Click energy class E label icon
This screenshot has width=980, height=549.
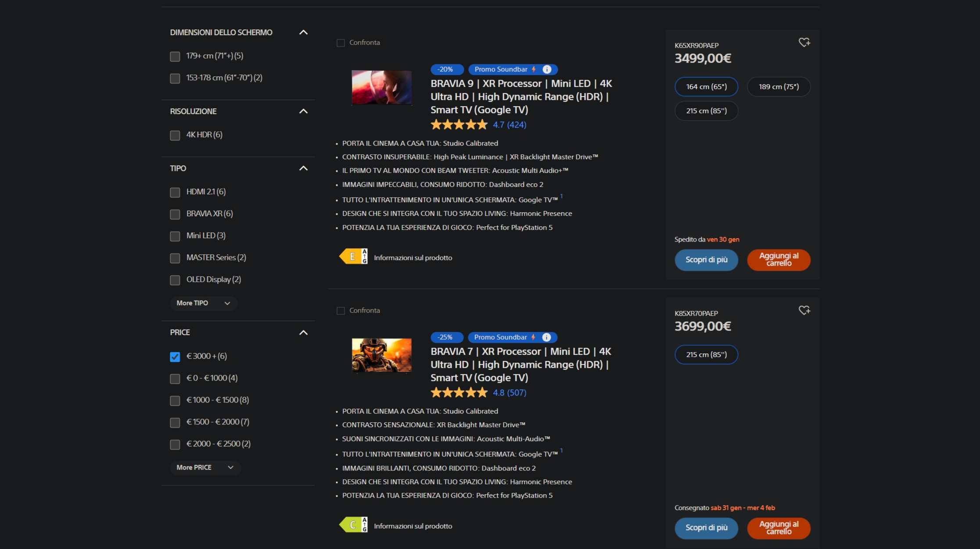[354, 257]
